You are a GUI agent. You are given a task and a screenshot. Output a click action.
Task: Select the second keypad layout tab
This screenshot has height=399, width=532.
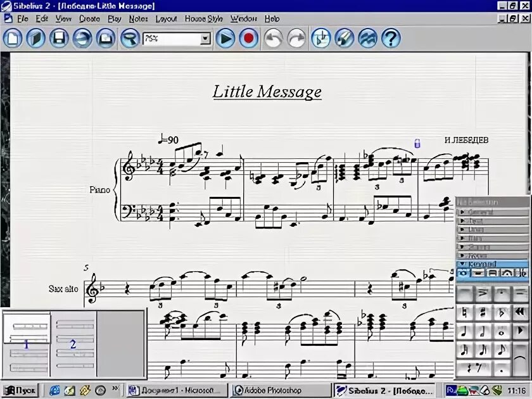(478, 273)
